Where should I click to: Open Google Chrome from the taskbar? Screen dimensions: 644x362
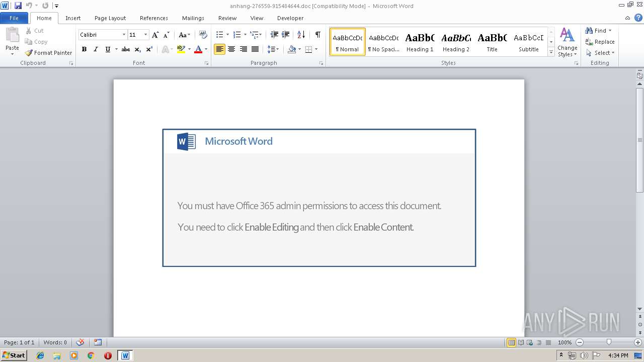point(91,355)
